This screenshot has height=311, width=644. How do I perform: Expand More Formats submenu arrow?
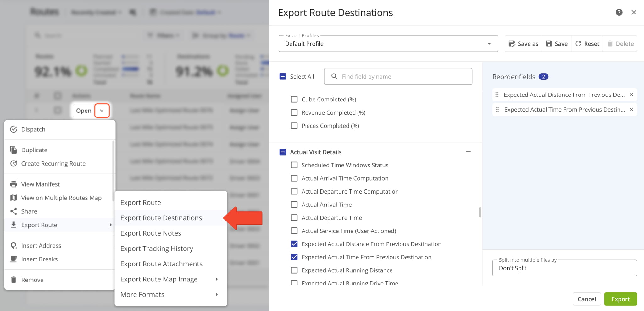[x=217, y=294]
